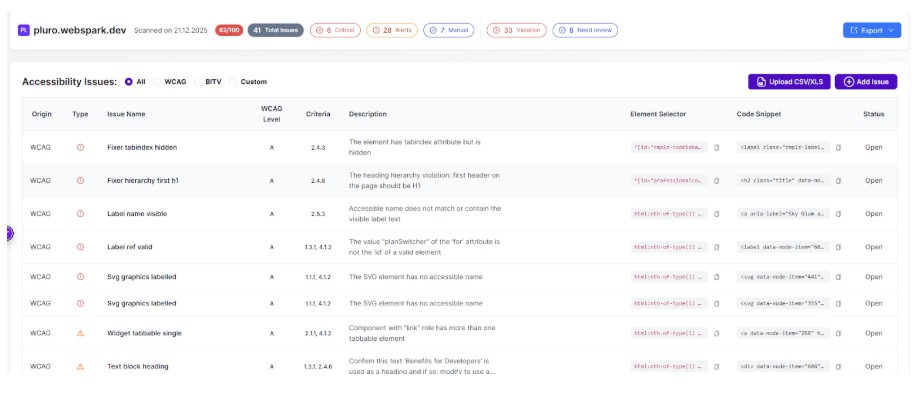Click the Criteria column header
Screen dimensions: 915x397
point(318,114)
